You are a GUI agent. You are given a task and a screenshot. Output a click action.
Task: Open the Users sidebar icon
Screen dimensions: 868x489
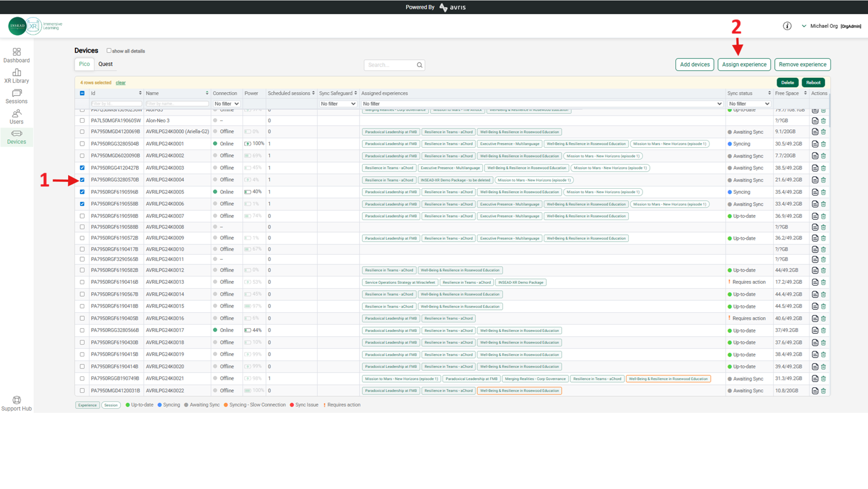click(16, 113)
